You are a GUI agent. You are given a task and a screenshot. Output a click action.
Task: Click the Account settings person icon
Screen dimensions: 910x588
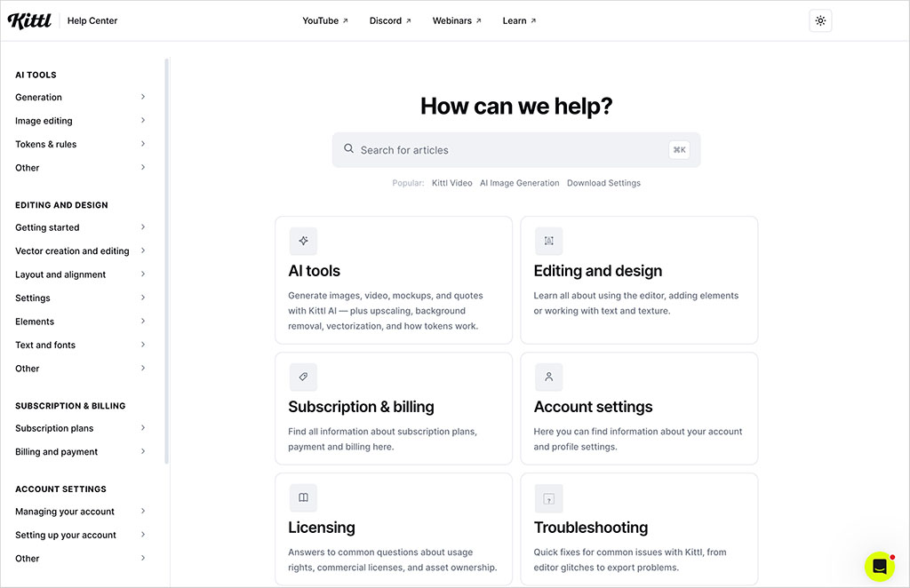point(548,377)
